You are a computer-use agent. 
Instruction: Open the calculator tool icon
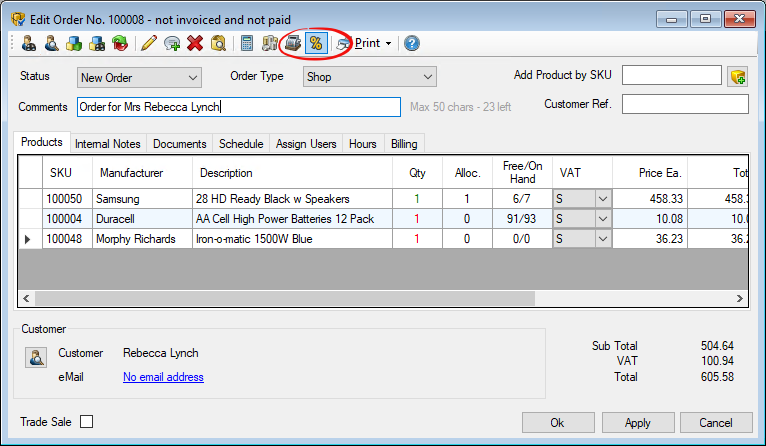click(x=246, y=43)
